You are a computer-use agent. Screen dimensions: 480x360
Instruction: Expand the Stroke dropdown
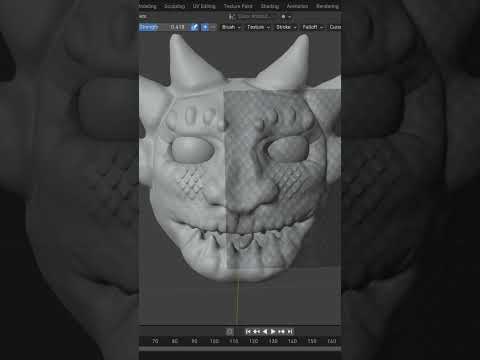click(x=286, y=27)
